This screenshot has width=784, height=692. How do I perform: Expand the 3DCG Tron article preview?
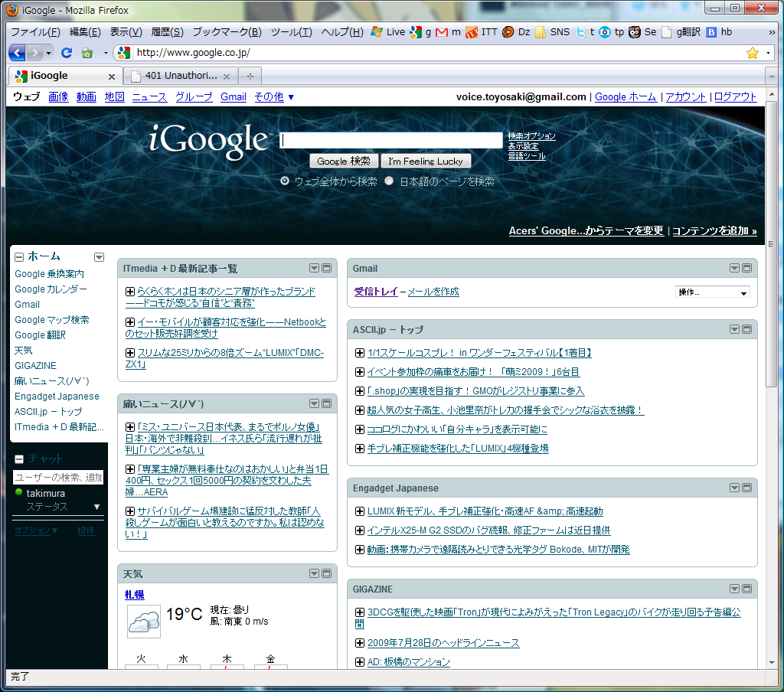pos(360,612)
